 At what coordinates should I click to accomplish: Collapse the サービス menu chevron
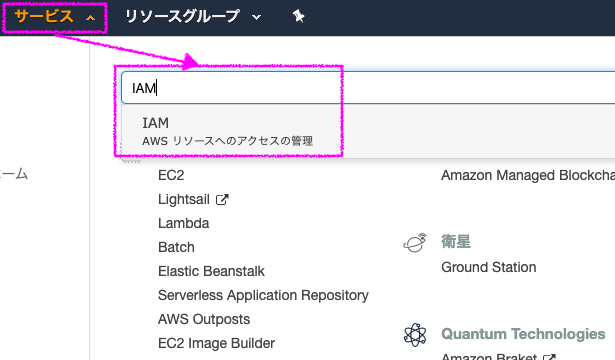pos(91,18)
